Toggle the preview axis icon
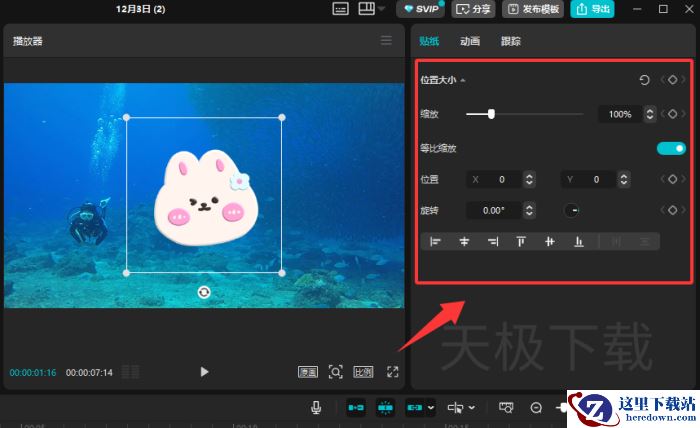The image size is (700, 428). coord(456,407)
